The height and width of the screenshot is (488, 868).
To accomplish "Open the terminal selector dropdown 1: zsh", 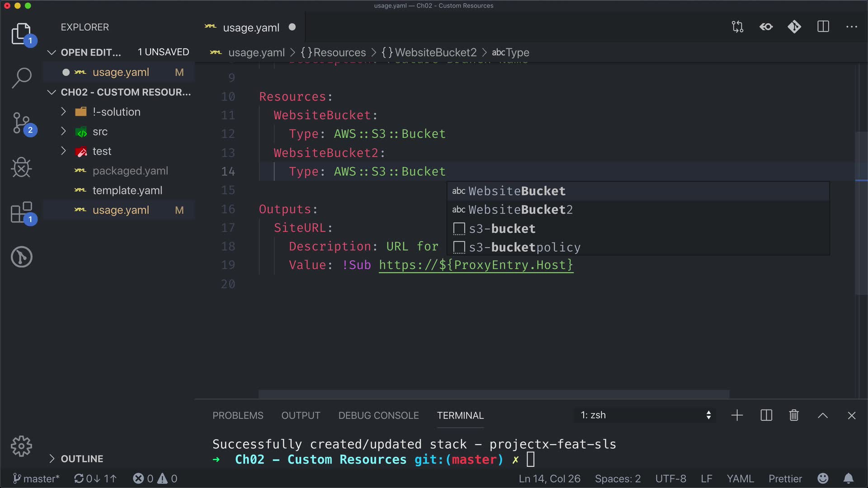I will 645,415.
